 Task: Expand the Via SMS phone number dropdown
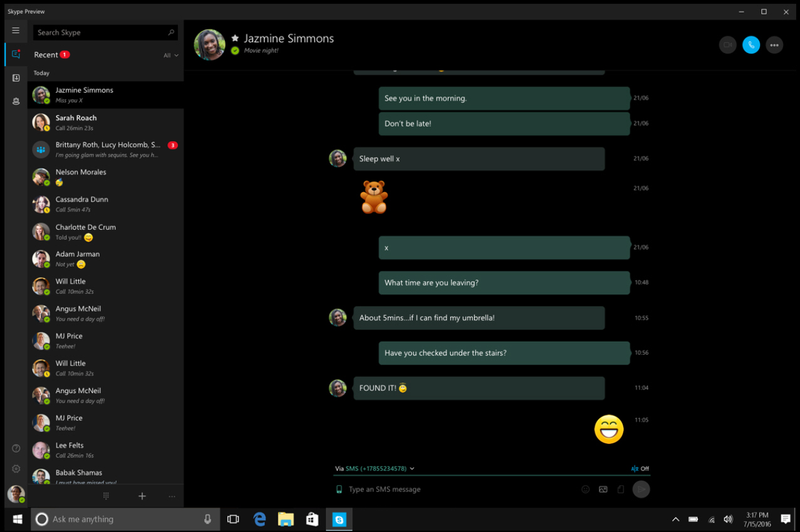point(412,468)
